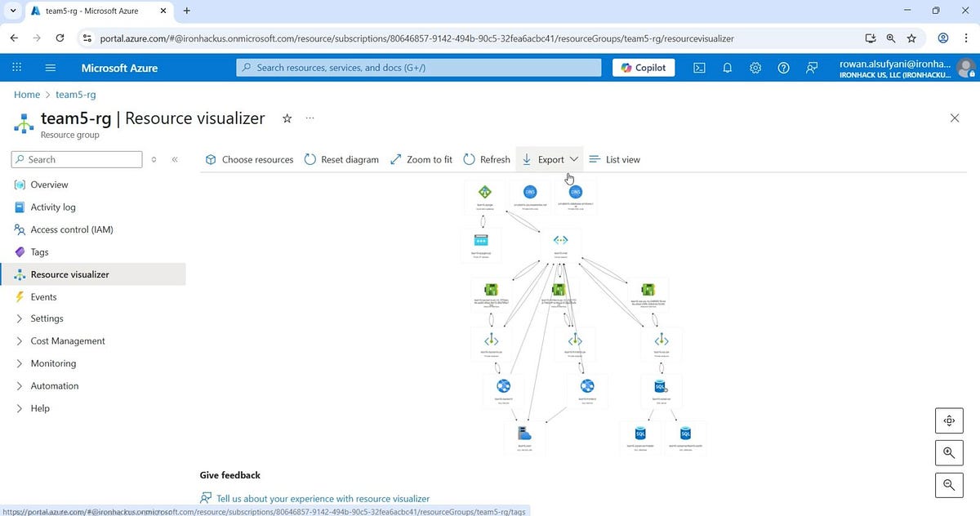Expand the Export dropdown
This screenshot has height=516, width=980.
coord(573,159)
